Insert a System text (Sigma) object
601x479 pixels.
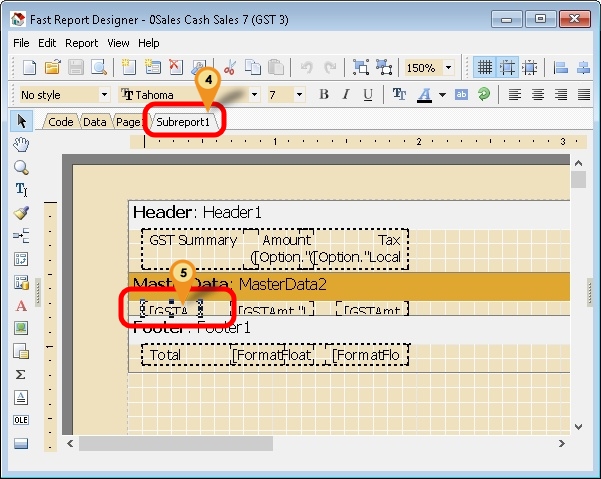(20, 374)
